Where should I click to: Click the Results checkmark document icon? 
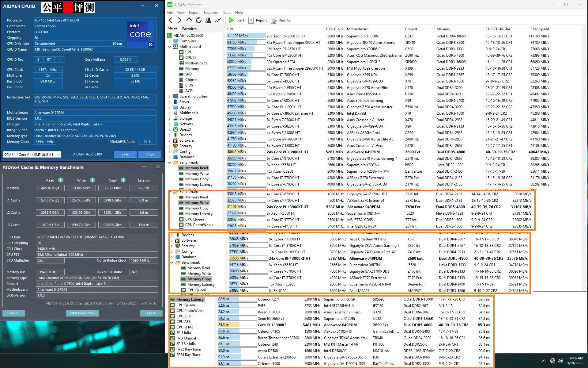coord(274,20)
